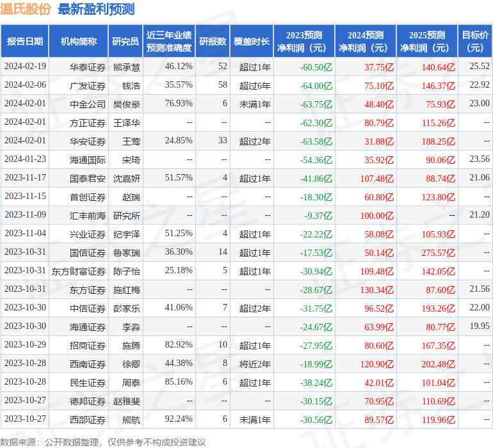Screen dimensions: 493x448
Task: Click the 温氏股份 title text
Action: click(x=26, y=9)
